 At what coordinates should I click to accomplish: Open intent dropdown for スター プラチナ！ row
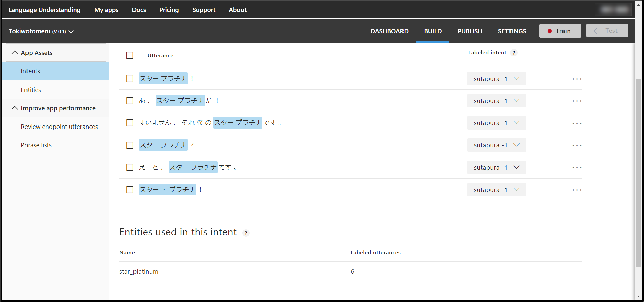click(496, 79)
